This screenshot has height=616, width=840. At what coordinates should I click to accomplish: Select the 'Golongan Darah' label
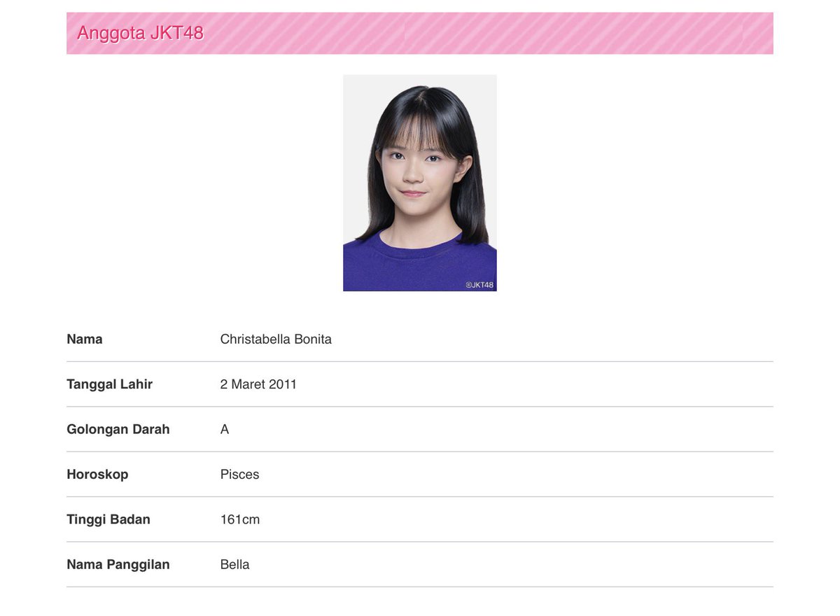pos(118,429)
